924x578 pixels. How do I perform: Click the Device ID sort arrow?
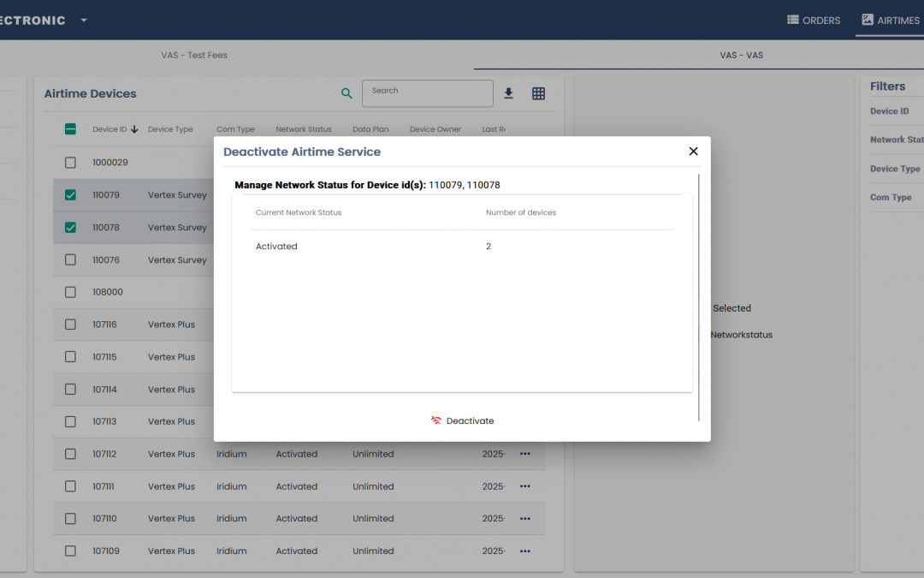click(x=134, y=130)
